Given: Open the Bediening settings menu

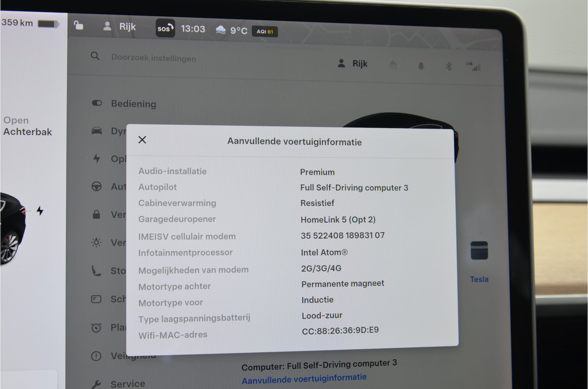Looking at the screenshot, I should coord(133,104).
